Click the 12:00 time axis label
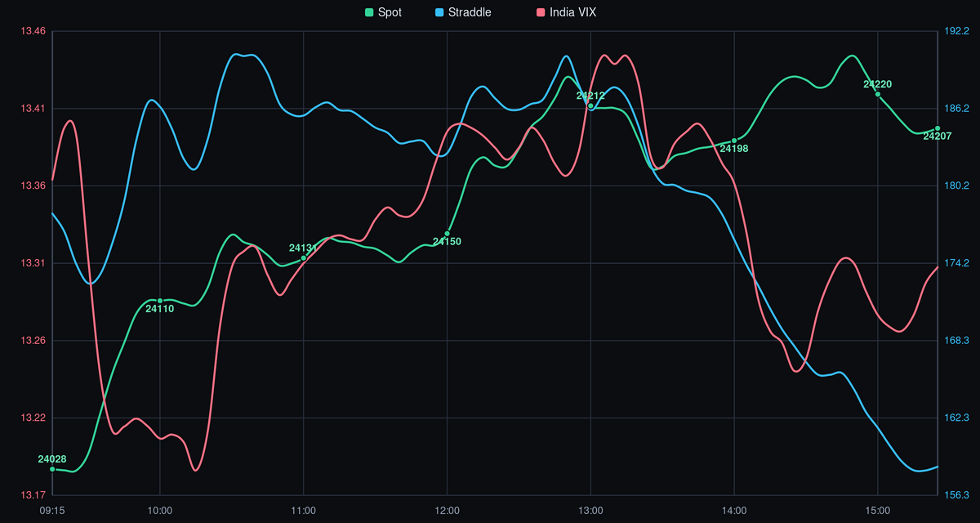 pyautogui.click(x=448, y=511)
